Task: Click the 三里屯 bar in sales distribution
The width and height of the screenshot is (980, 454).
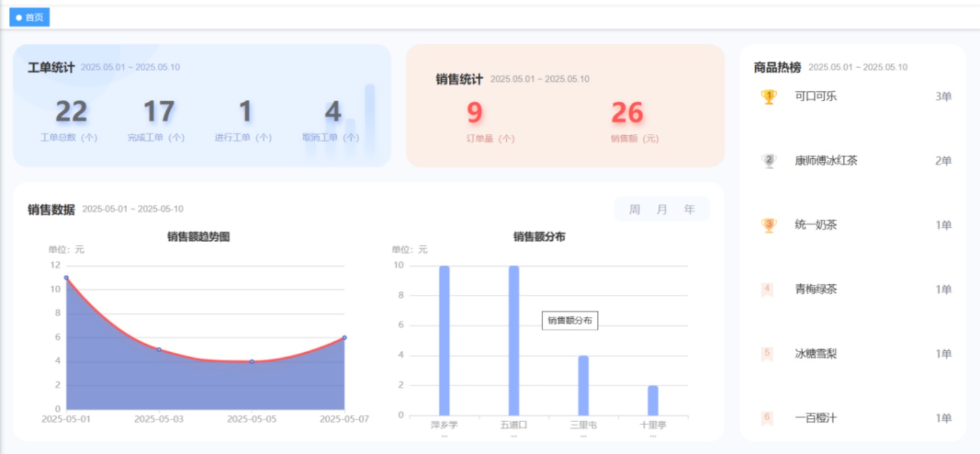Action: 583,385
